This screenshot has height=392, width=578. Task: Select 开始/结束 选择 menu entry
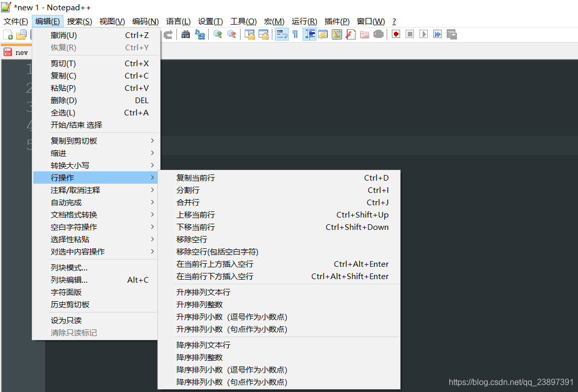click(96, 125)
